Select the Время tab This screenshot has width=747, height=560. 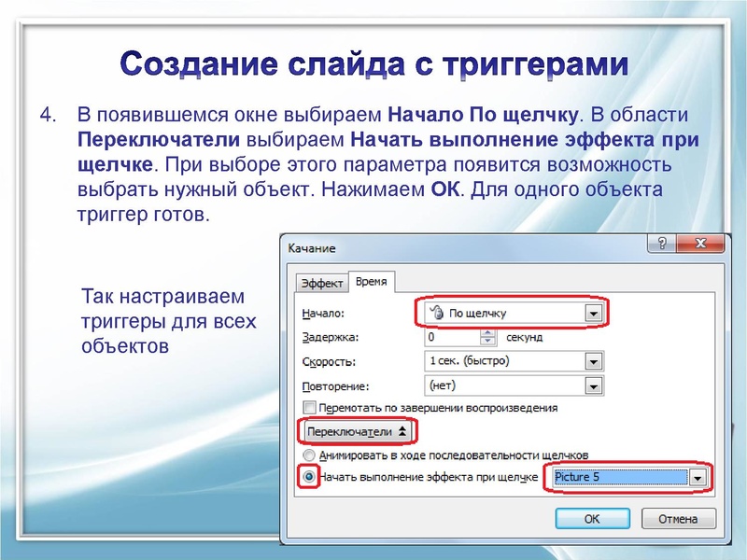[x=371, y=282]
